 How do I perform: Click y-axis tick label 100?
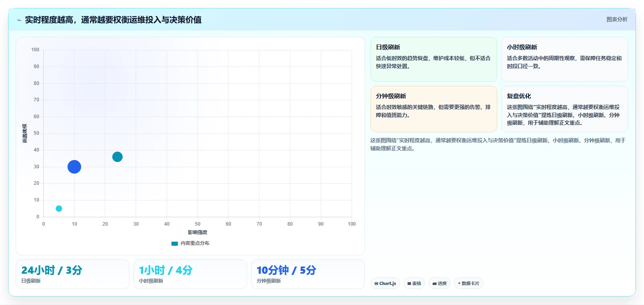coord(35,50)
